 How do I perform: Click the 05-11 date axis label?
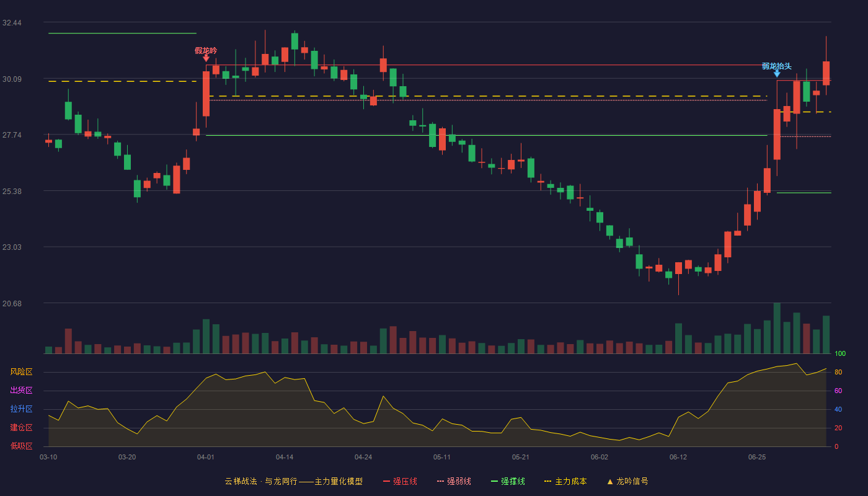pyautogui.click(x=442, y=457)
